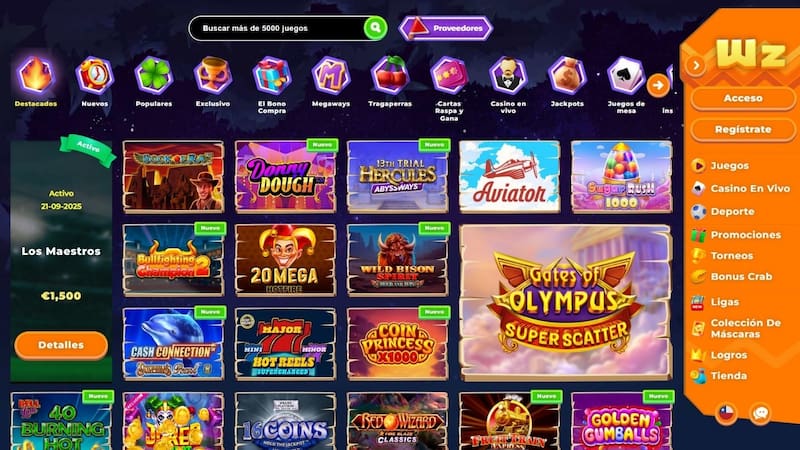Launch the Aviator game thumbnail
This screenshot has height=450, width=800.
tap(509, 177)
